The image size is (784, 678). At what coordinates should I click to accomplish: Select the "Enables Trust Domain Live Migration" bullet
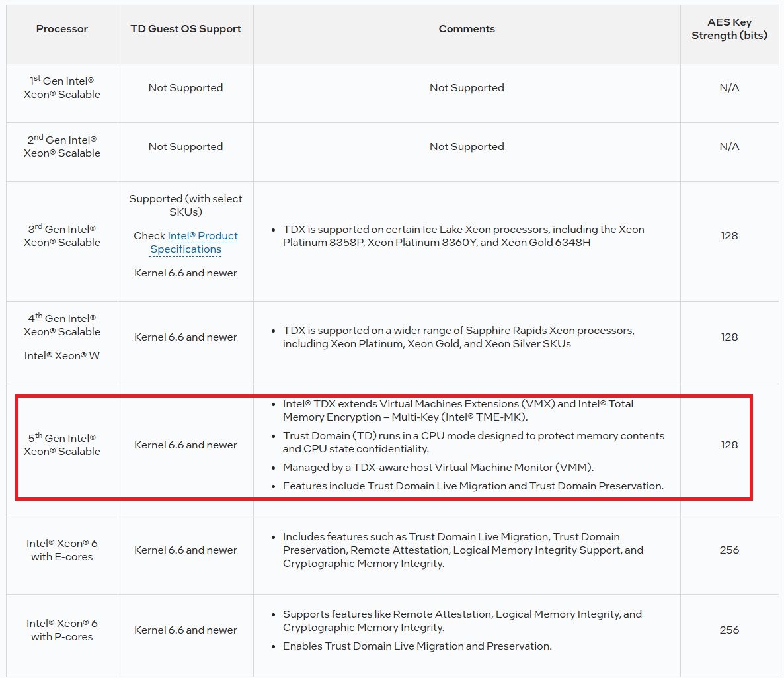[417, 646]
